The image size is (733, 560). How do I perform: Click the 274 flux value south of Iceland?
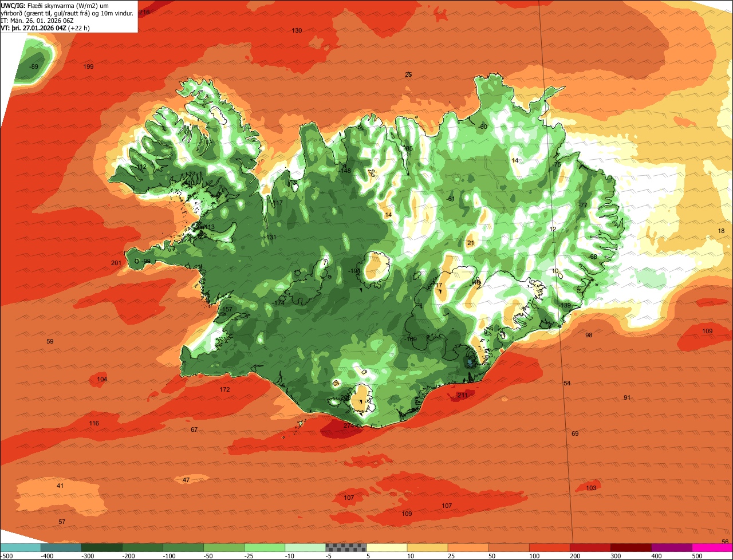pyautogui.click(x=349, y=425)
